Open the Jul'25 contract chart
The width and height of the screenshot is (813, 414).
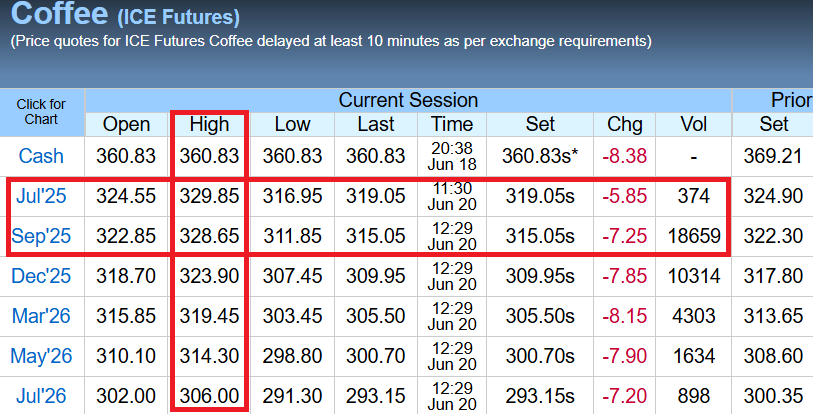[x=41, y=196]
